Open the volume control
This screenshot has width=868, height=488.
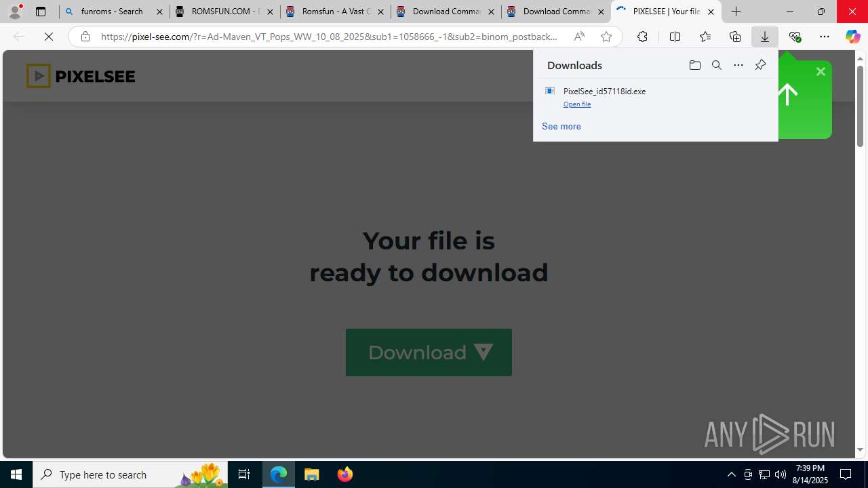pyautogui.click(x=781, y=474)
